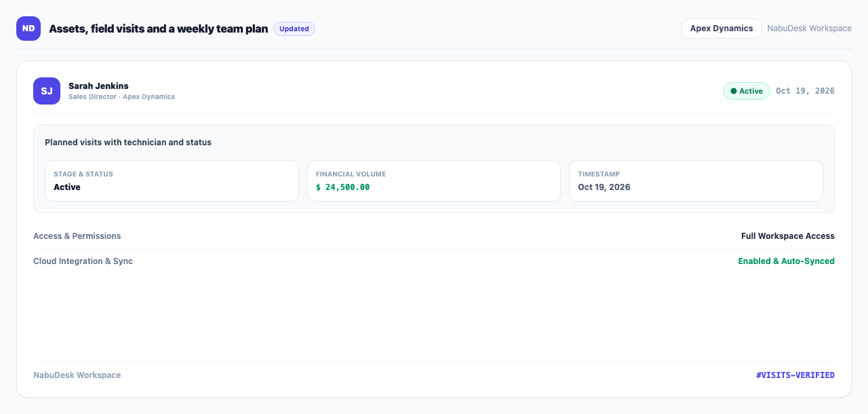Select the Timestamp card
The width and height of the screenshot is (868, 414).
696,181
